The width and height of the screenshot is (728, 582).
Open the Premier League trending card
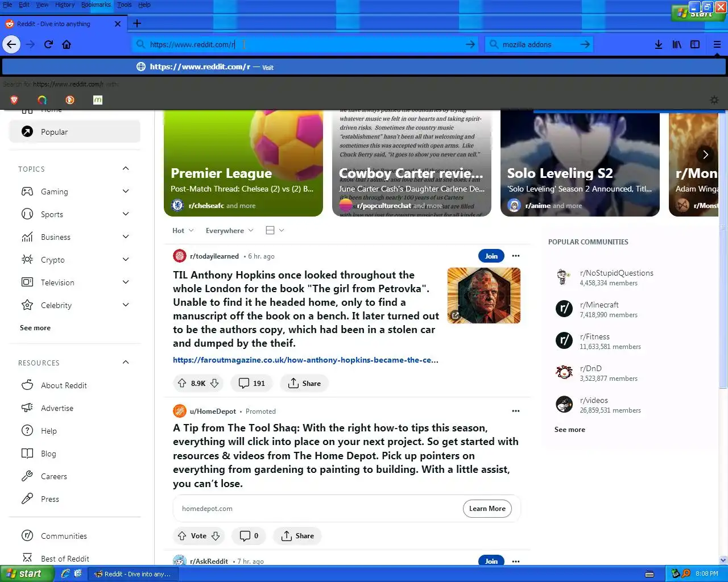click(x=243, y=163)
